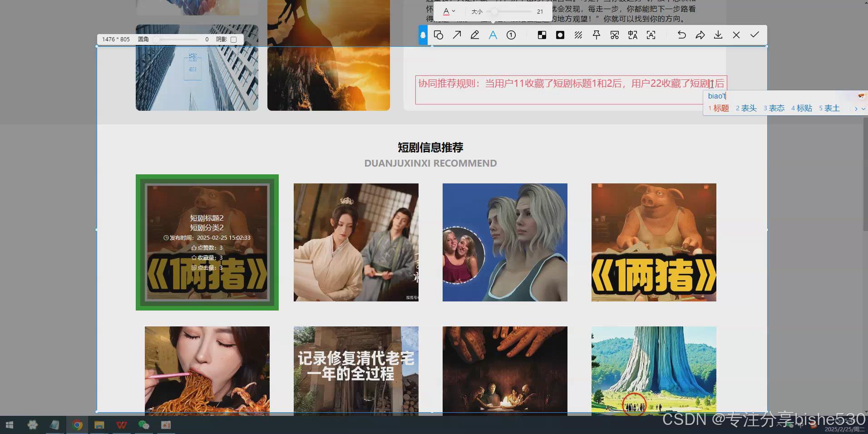Screen dimensions: 868x434
Task: Select the pencil drawing tool
Action: pyautogui.click(x=475, y=35)
